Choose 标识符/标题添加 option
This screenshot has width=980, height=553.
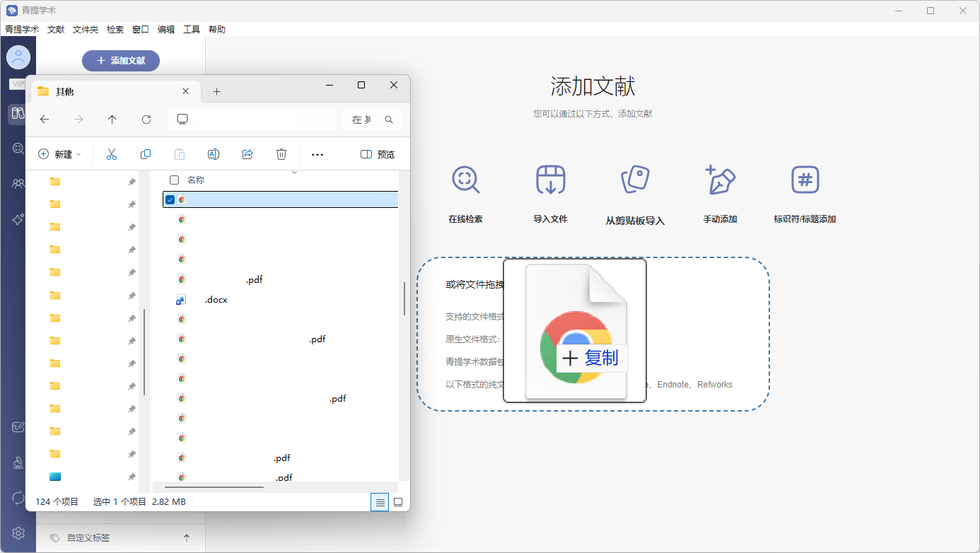click(x=805, y=194)
